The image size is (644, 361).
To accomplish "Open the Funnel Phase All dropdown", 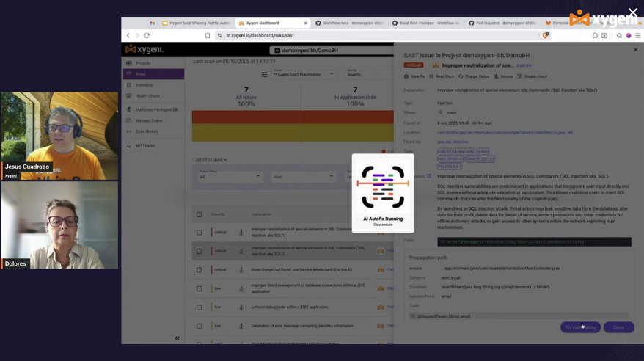I will (230, 176).
